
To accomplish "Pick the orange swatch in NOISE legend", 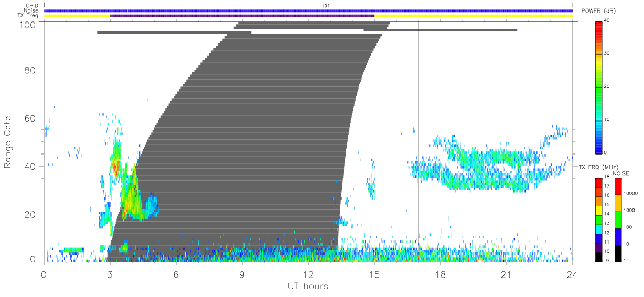I will [618, 203].
